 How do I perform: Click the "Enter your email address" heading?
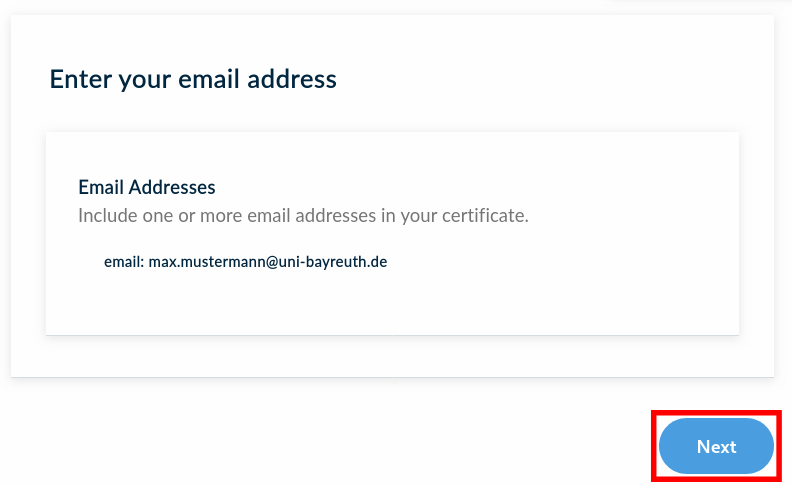[x=193, y=79]
